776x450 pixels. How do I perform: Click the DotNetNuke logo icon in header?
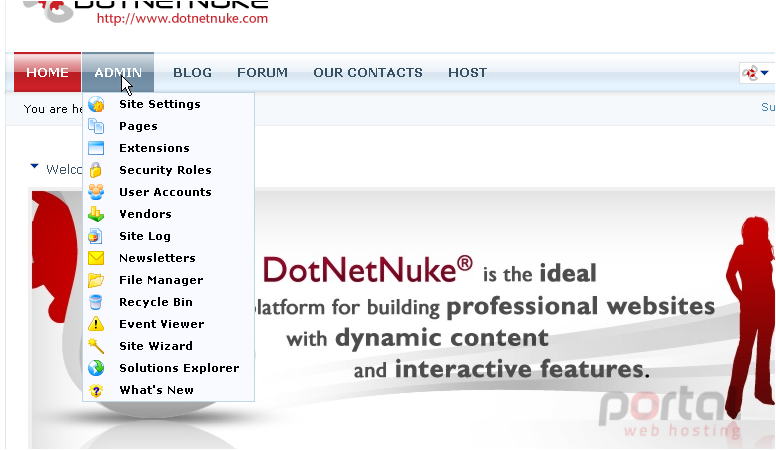[48, 10]
